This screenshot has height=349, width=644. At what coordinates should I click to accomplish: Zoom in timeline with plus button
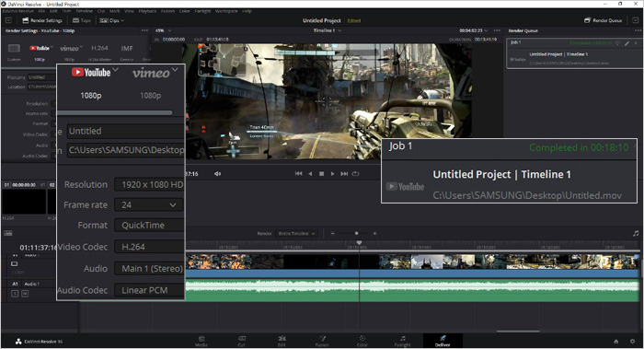pos(374,233)
